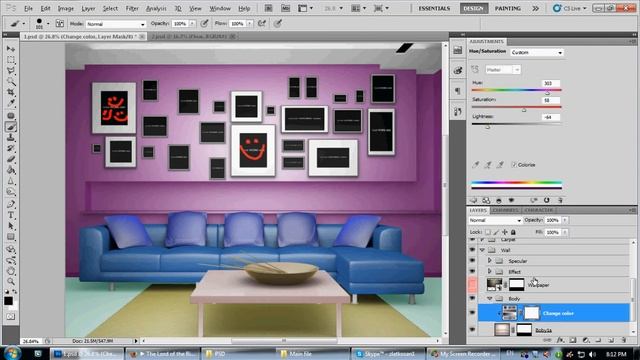Delete the Hue/Saturation adjustment layer
Viewport: 640px width, 360px height.
560,200
